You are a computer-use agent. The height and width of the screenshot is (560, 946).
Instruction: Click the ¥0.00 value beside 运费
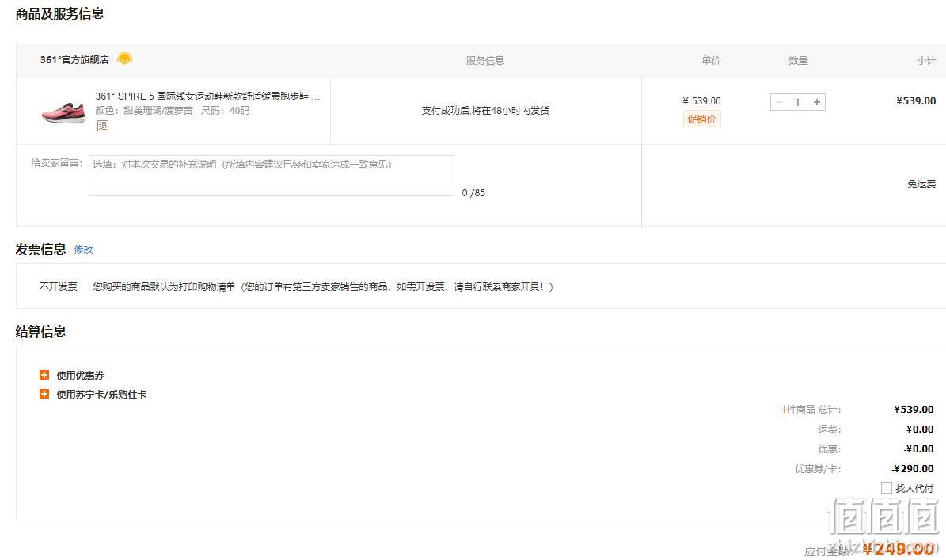[920, 429]
